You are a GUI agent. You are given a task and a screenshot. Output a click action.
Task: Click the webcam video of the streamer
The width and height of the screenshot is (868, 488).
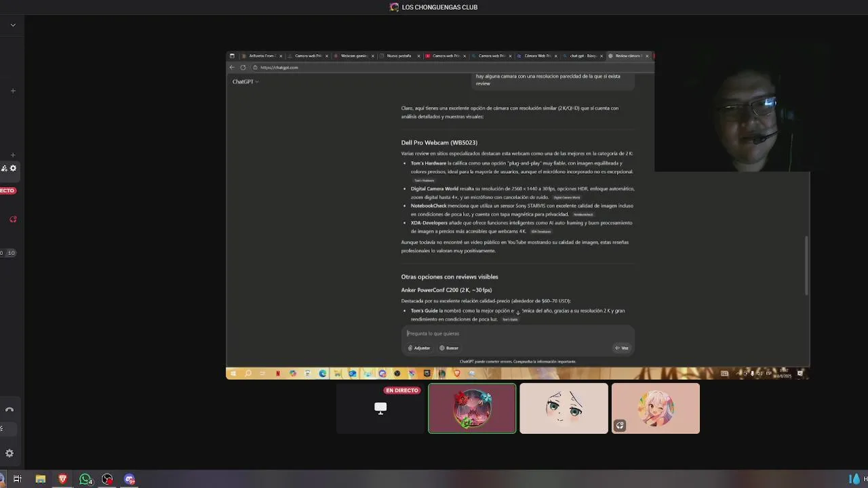[732, 112]
